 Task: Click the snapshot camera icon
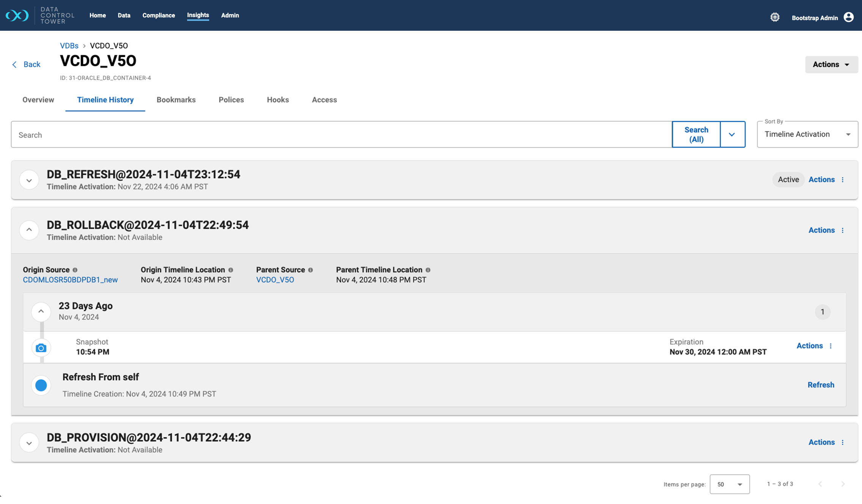tap(41, 347)
